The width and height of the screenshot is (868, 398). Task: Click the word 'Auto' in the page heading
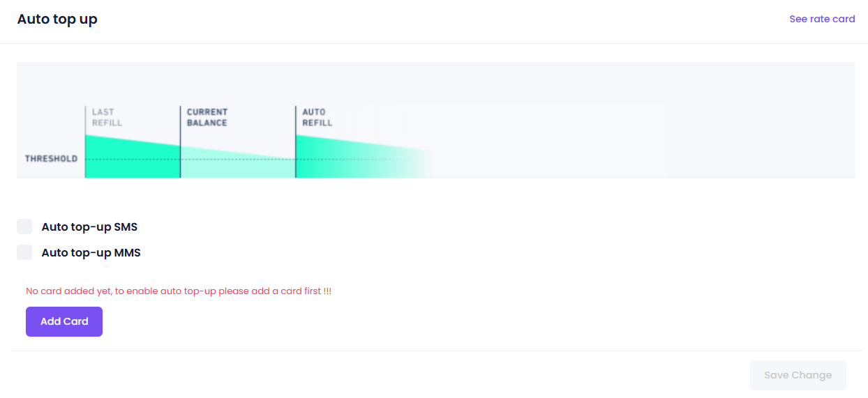pos(32,19)
